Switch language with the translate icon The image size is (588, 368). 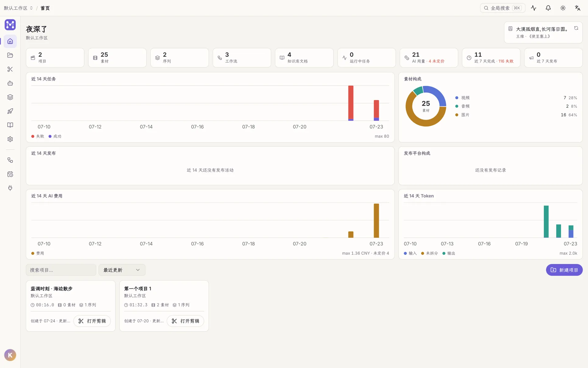click(578, 8)
